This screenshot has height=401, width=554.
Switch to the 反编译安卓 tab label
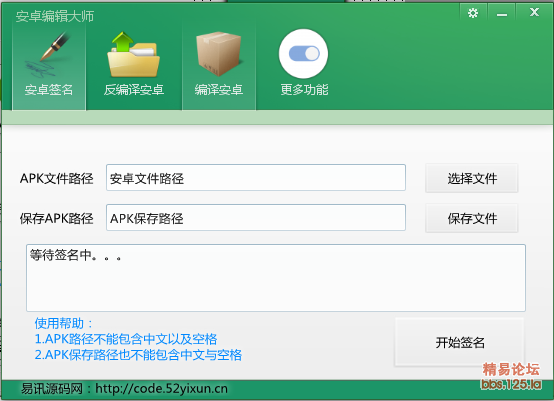(x=134, y=90)
